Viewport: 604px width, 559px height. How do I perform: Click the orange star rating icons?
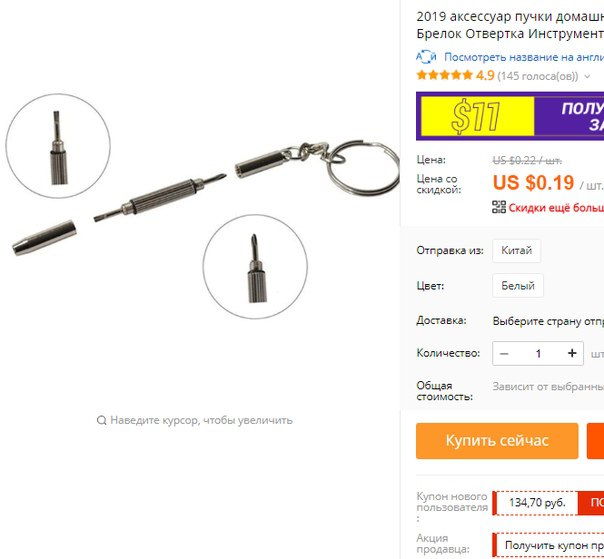[444, 75]
